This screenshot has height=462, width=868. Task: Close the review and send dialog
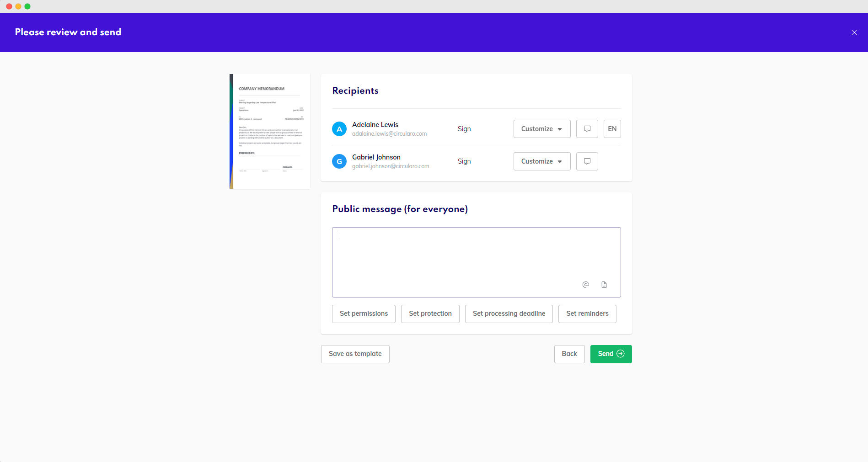pos(854,32)
